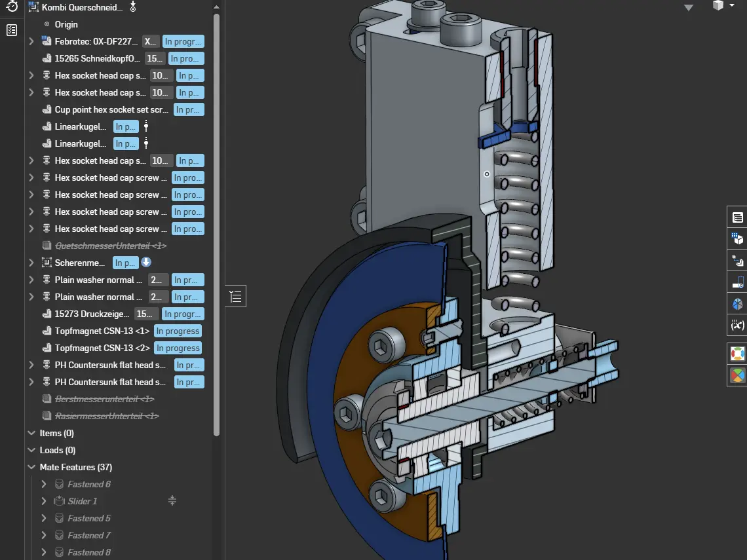
Task: Select Topfmagnet CSN-13 <1> in the list
Action: pos(102,331)
